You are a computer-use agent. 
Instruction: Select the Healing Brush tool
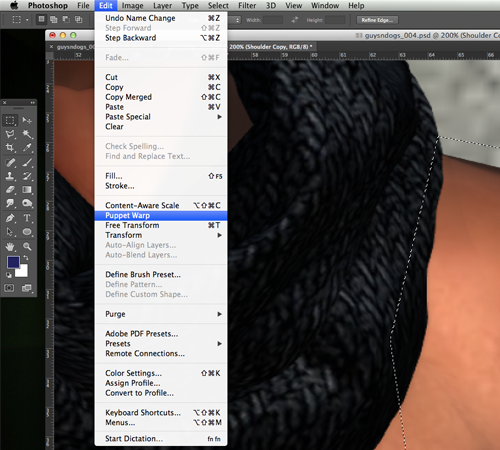coord(10,162)
